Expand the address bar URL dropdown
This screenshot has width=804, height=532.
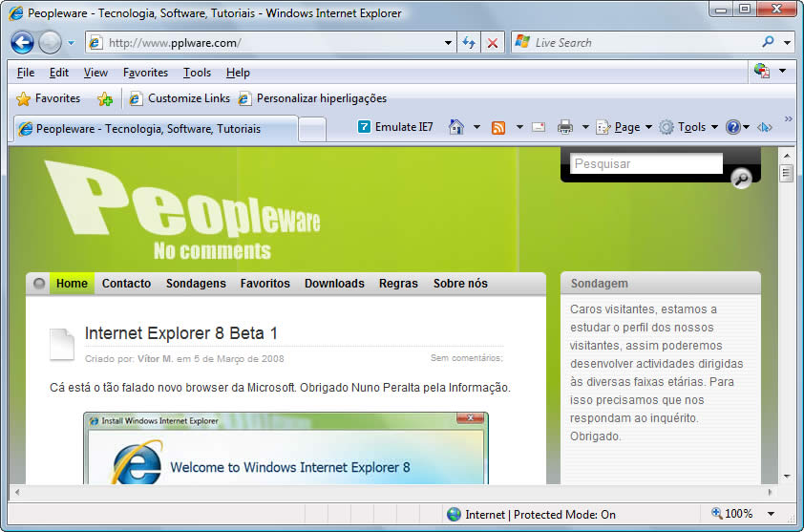pyautogui.click(x=449, y=43)
